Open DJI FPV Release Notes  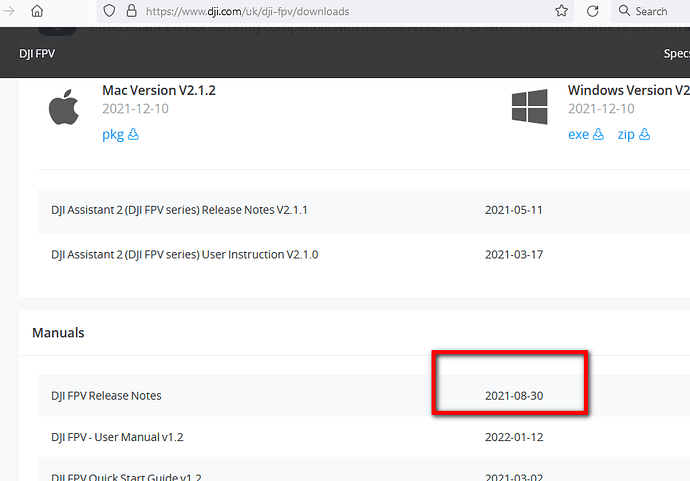[106, 396]
